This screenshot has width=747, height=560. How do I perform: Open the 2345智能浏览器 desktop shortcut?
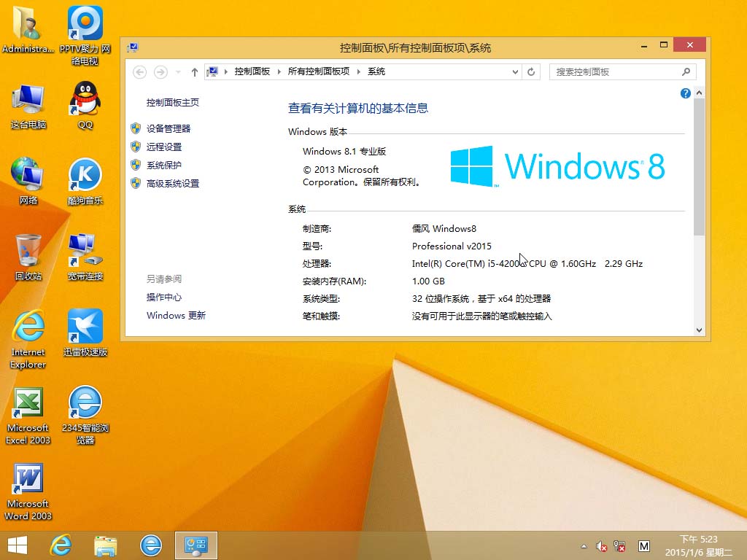coord(85,415)
